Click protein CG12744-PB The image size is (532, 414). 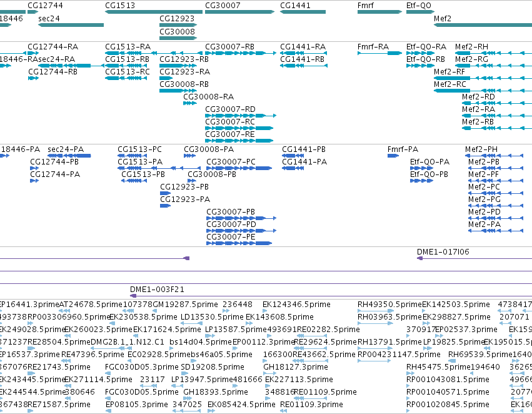click(54, 162)
